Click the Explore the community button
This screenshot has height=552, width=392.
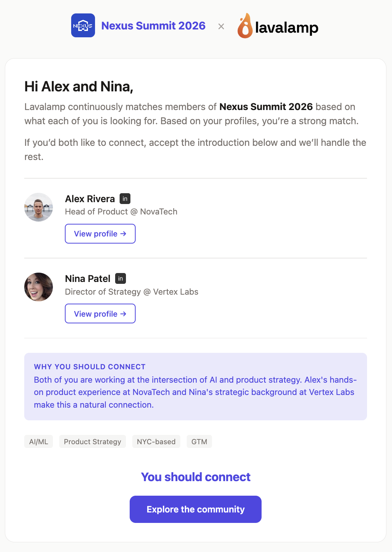(x=195, y=509)
